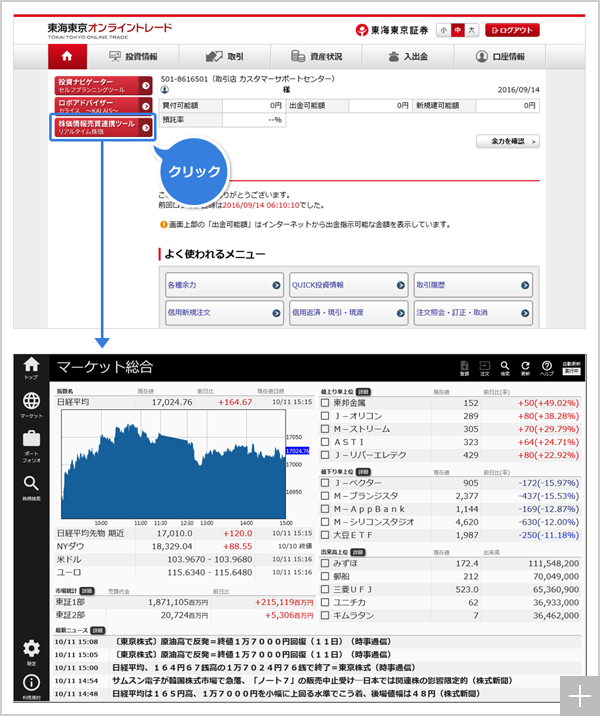Click the arrow icon on QUICK投資情報
This screenshot has width=600, height=716.
coord(400,285)
